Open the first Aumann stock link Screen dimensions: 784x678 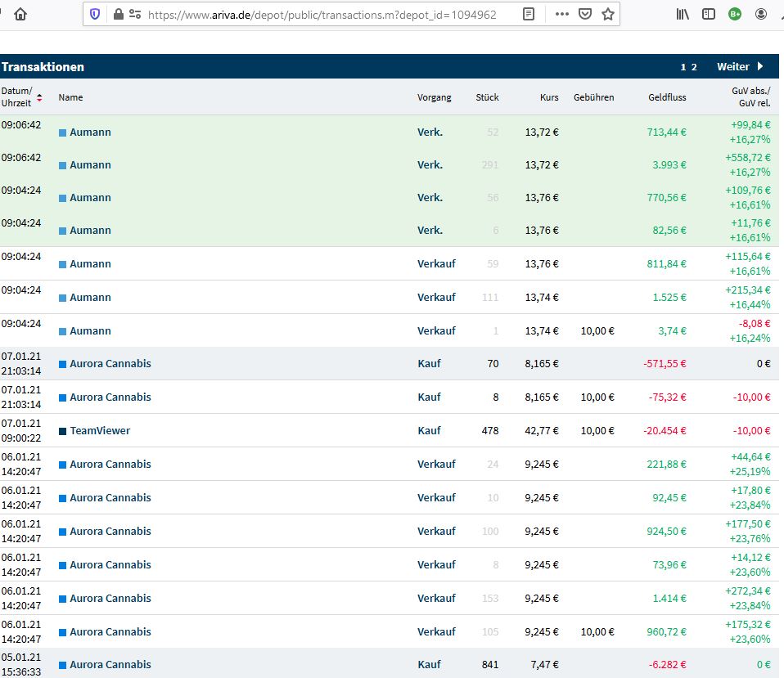point(90,132)
